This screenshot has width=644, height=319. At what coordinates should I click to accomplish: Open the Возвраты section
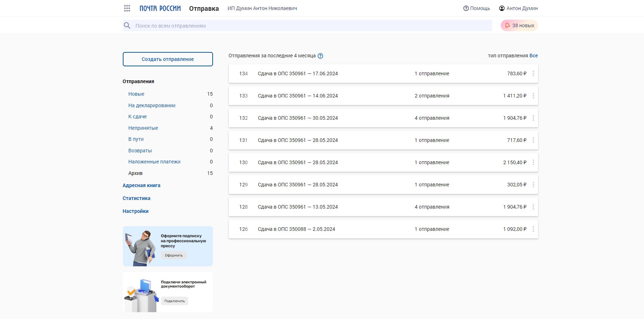tap(140, 151)
